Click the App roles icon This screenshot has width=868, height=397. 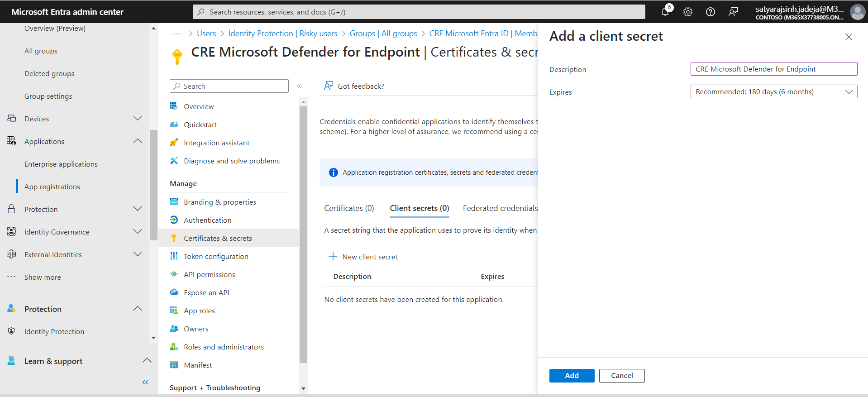point(174,311)
